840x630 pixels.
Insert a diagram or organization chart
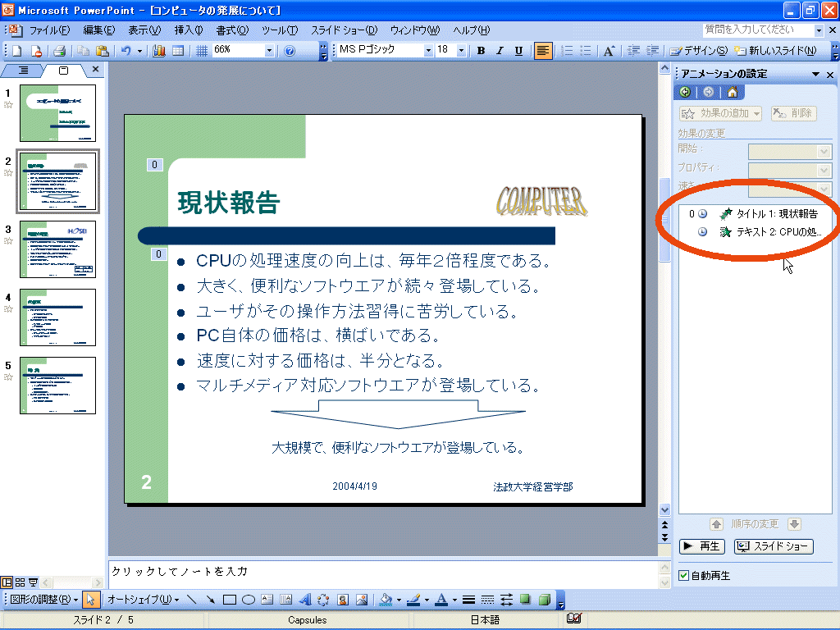pos(323,600)
